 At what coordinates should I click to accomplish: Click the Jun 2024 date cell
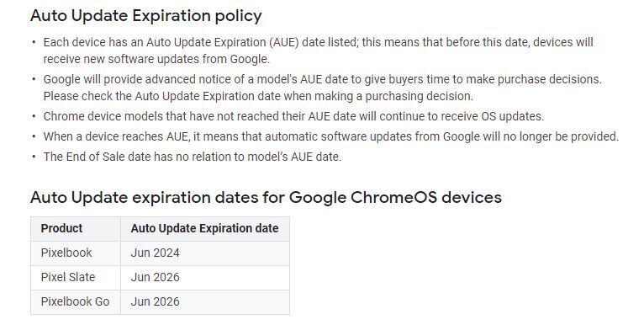[x=205, y=253]
